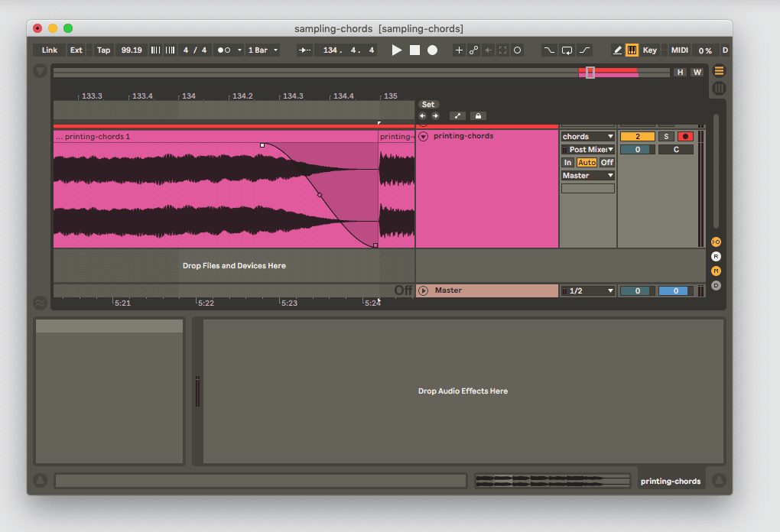
Task: Click the Tap tempo button
Action: pyautogui.click(x=103, y=50)
